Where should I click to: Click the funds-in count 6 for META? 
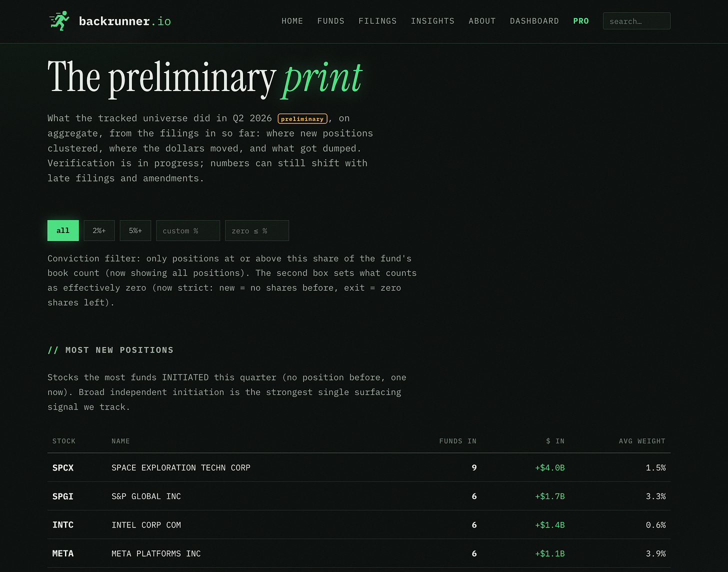point(474,553)
